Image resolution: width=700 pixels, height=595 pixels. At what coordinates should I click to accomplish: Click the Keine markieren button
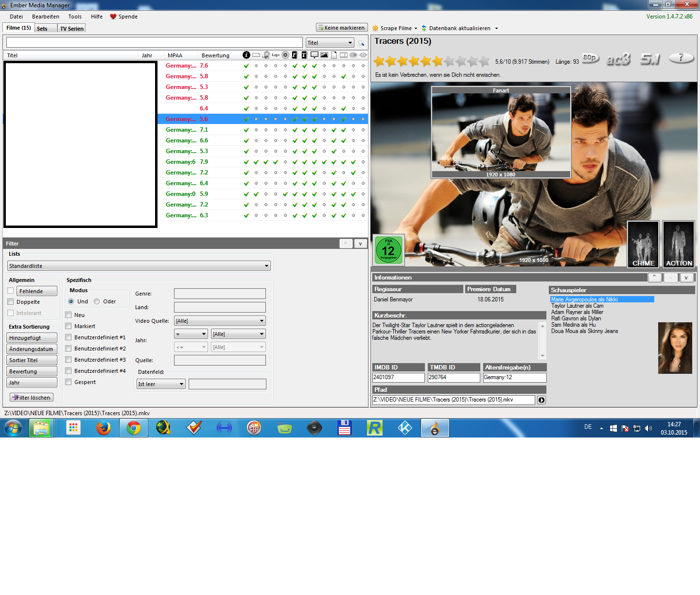[342, 28]
